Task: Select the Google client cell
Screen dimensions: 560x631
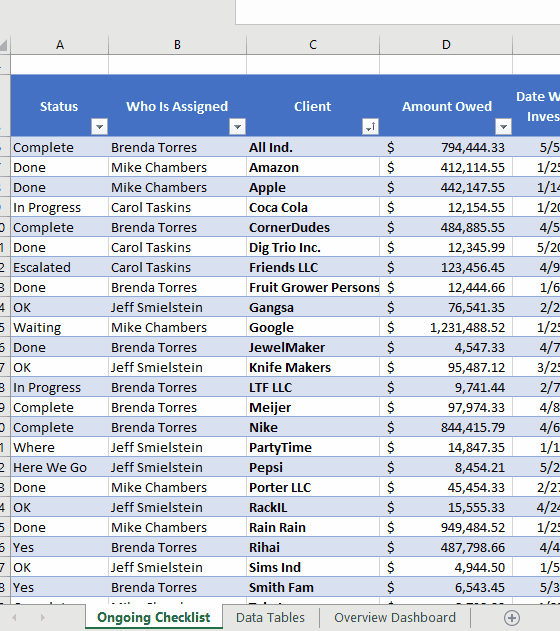Action: [313, 327]
